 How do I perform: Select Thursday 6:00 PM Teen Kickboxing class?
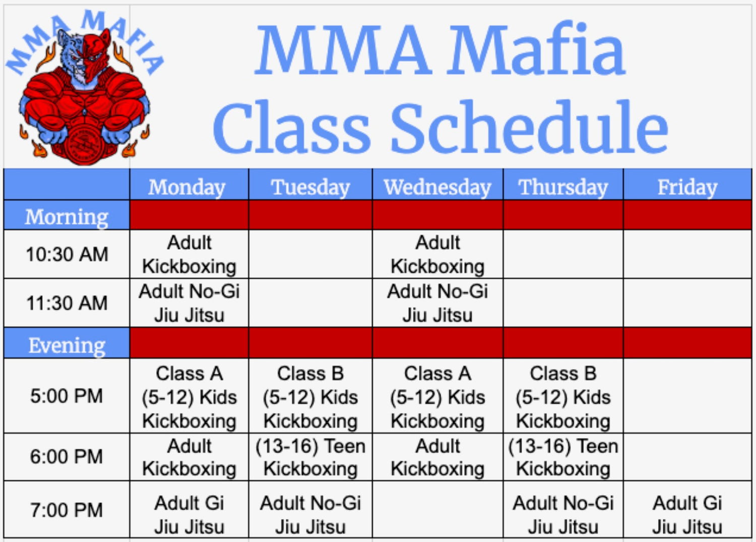click(x=563, y=457)
